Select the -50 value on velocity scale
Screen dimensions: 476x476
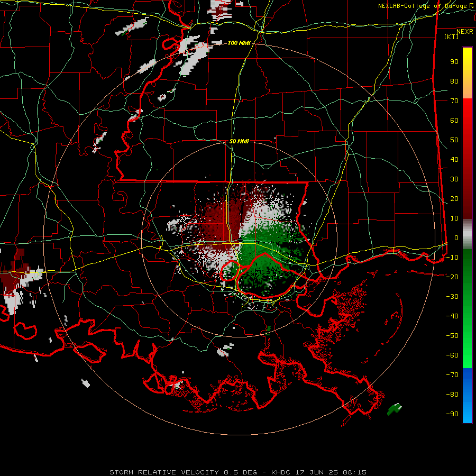pos(452,336)
